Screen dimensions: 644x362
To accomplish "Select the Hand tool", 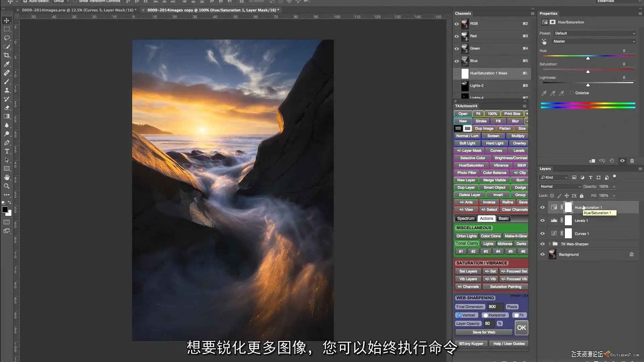I will pyautogui.click(x=7, y=177).
